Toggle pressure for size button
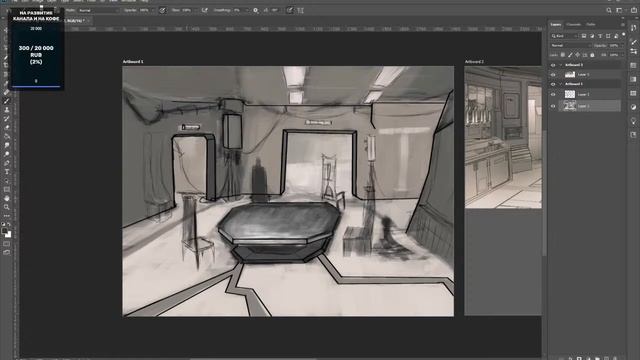This screenshot has width=640, height=360. point(289,10)
